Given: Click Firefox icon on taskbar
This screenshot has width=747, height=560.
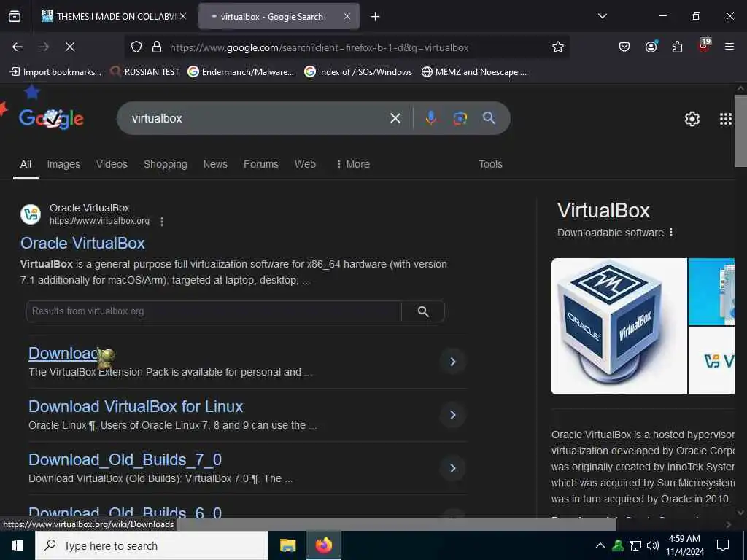Looking at the screenshot, I should click(x=323, y=545).
